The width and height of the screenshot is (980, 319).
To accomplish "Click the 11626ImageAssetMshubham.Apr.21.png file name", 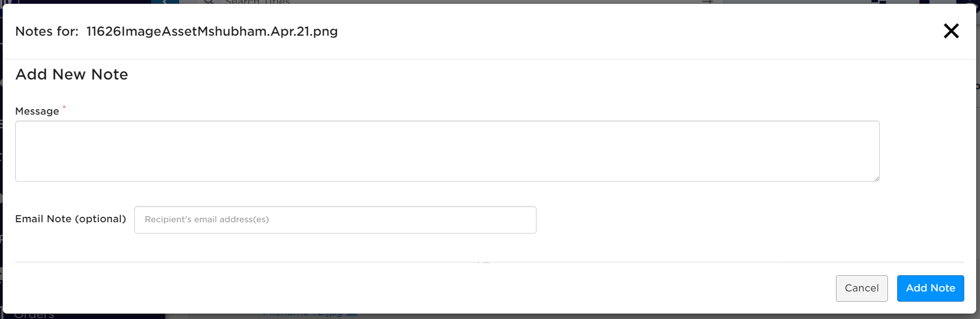I will coord(212,31).
